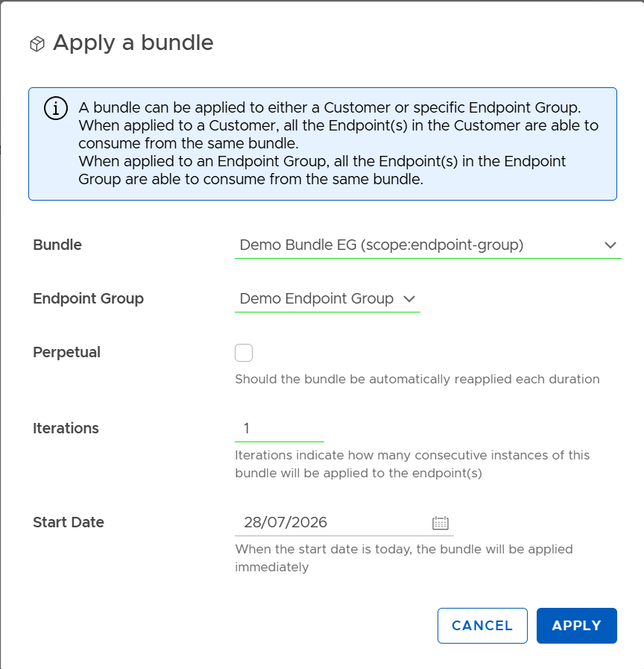The width and height of the screenshot is (644, 669).
Task: Expand the Bundle dropdown chevron
Action: coord(610,245)
